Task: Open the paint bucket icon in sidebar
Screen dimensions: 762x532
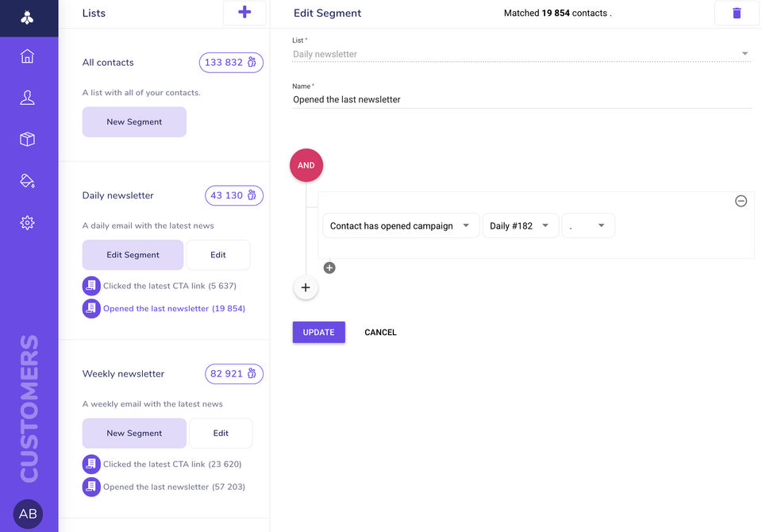Action: (28, 181)
